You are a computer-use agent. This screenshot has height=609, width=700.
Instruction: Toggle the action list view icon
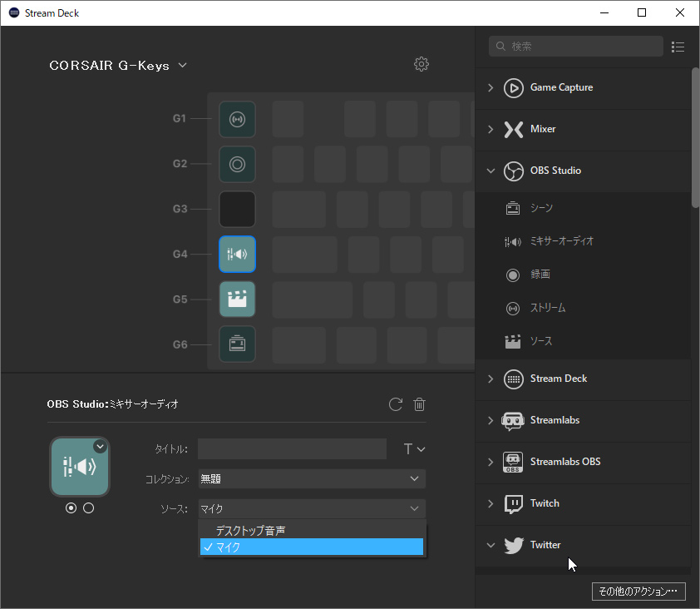pyautogui.click(x=678, y=47)
